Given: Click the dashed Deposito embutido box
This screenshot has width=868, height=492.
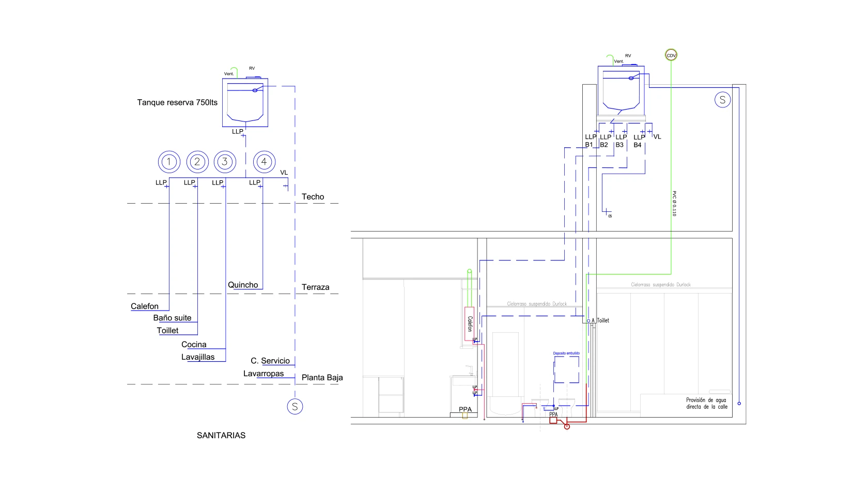Looking at the screenshot, I should pyautogui.click(x=566, y=370).
